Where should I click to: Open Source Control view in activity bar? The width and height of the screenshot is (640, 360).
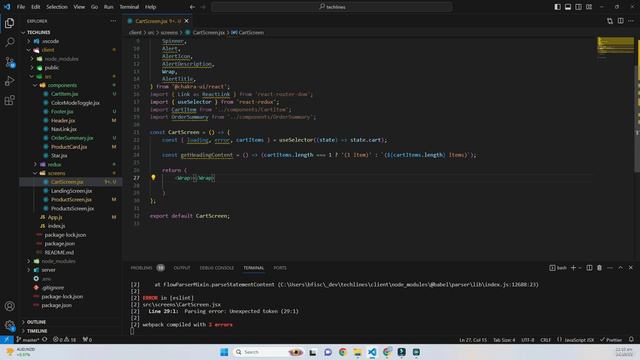tap(9, 62)
